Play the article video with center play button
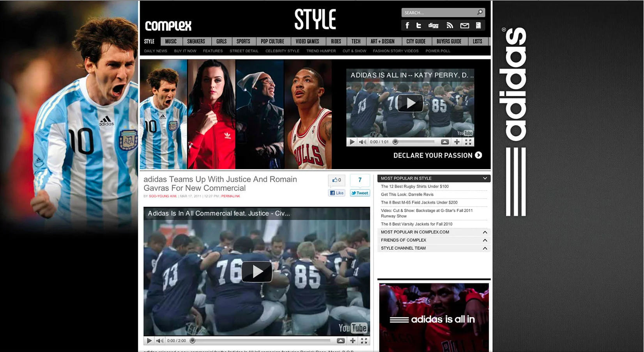 coord(257,272)
